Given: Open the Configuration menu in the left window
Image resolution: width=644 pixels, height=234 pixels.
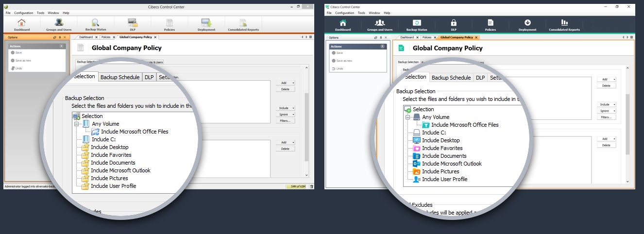Looking at the screenshot, I should click(x=23, y=13).
